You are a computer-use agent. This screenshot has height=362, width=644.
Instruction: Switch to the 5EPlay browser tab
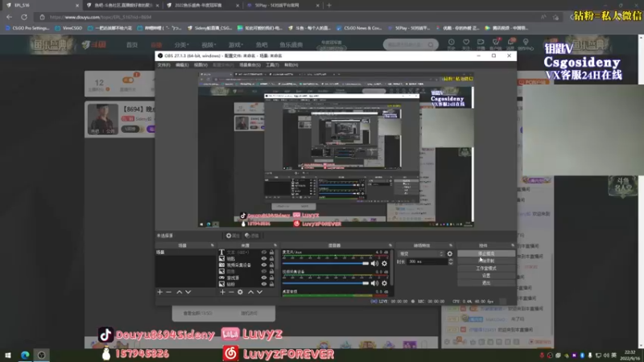click(283, 6)
